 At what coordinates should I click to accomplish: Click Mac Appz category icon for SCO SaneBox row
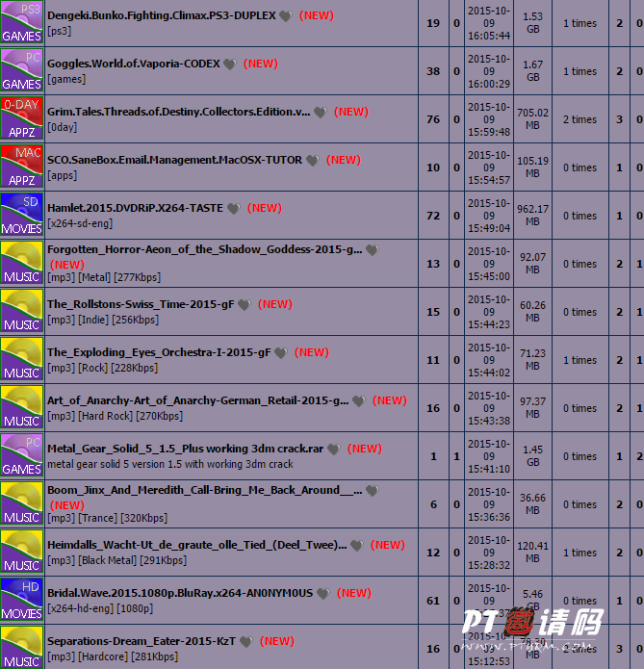pos(22,167)
